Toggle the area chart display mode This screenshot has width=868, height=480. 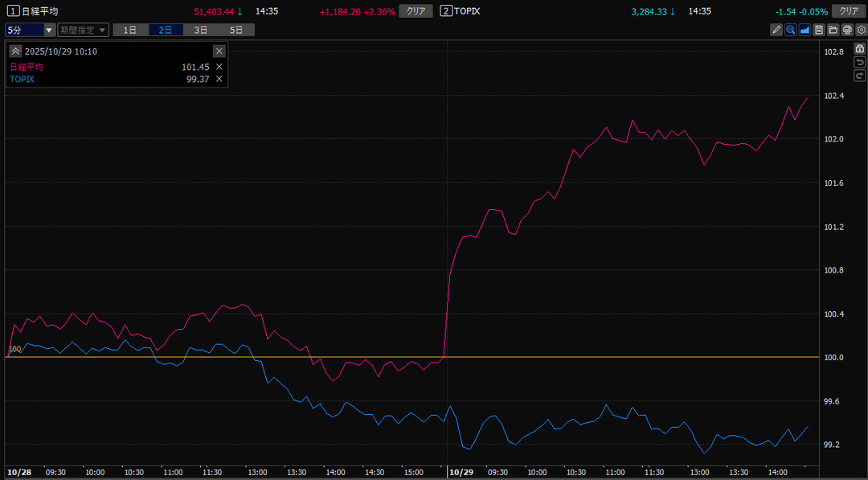coord(805,30)
